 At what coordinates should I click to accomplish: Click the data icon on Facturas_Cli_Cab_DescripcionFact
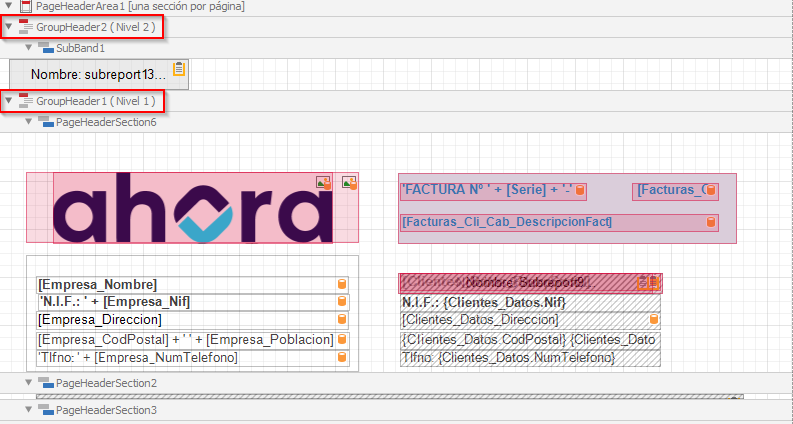coord(711,222)
